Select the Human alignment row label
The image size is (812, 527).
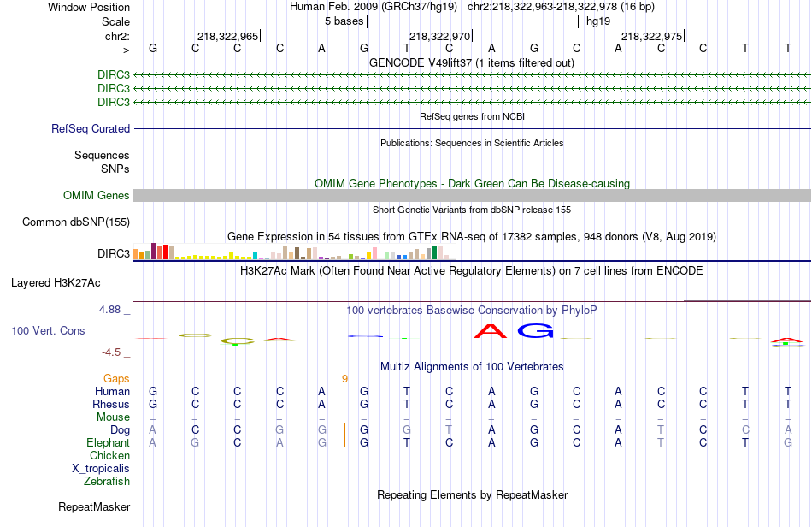point(112,391)
